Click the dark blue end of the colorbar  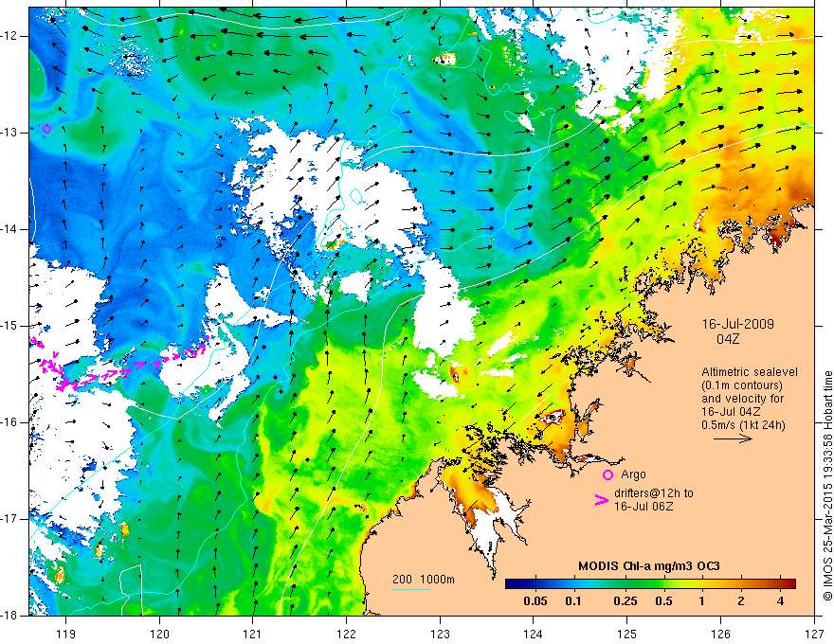514,584
